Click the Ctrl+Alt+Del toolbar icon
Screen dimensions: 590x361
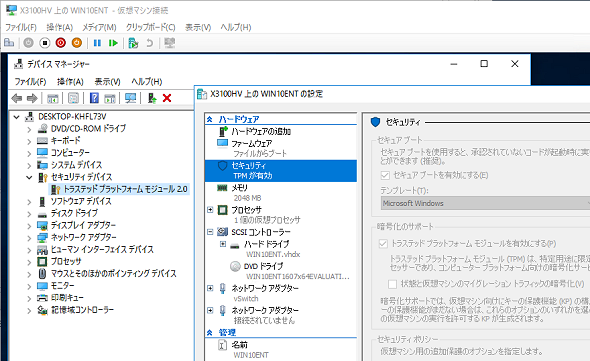(9, 43)
